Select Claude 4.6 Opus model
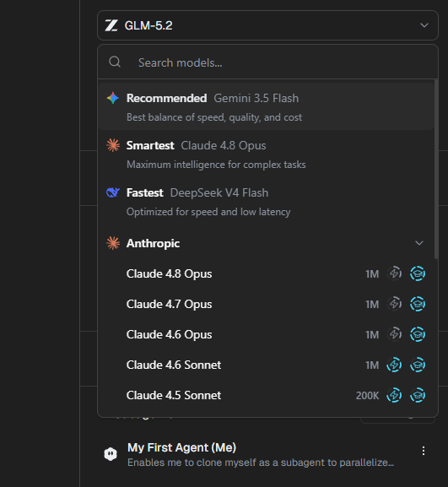 point(266,334)
